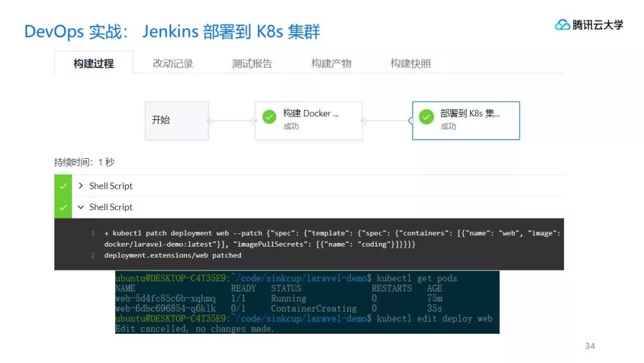
Task: Click log line 1 kubectl patch command
Action: click(332, 238)
